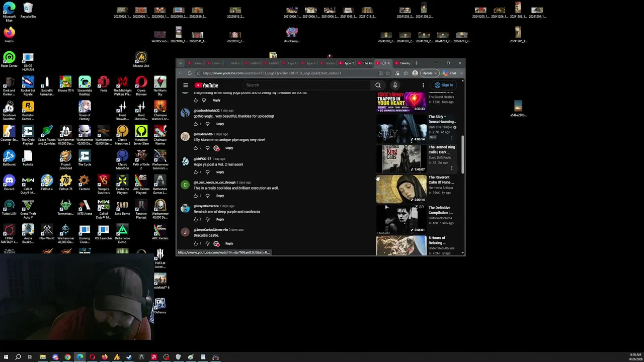644x362 pixels.
Task: Open the Fallout 76 desktop icon
Action: (x=65, y=182)
